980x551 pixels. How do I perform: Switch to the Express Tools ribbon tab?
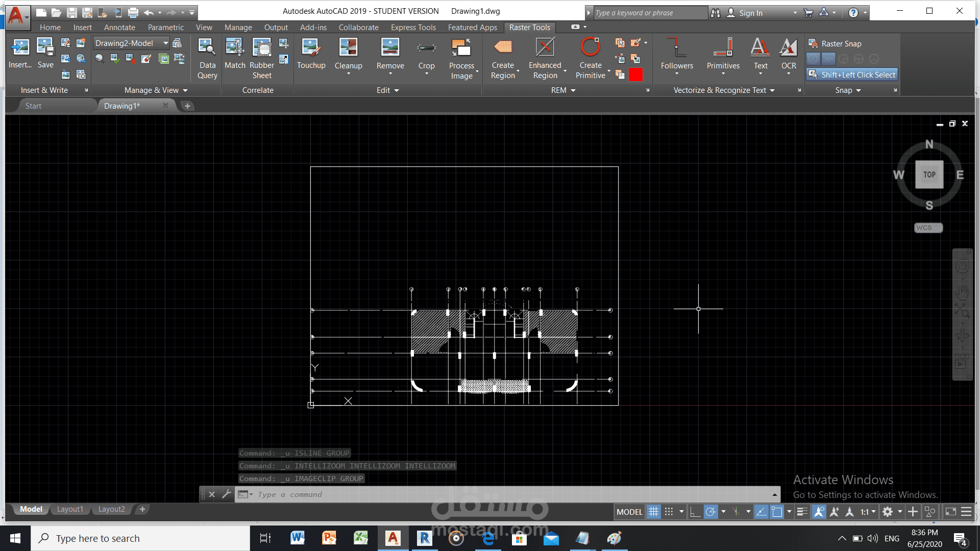(x=413, y=28)
